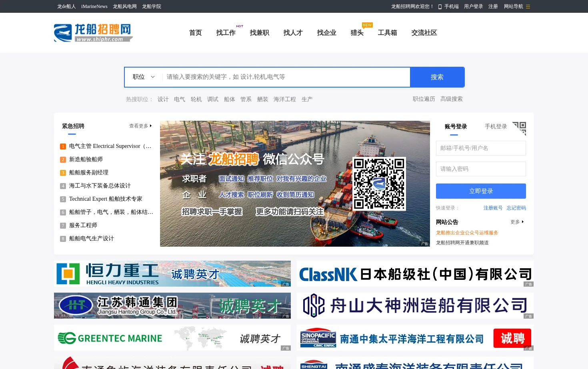
Task: Open the 猎头 menu item
Action: [357, 33]
